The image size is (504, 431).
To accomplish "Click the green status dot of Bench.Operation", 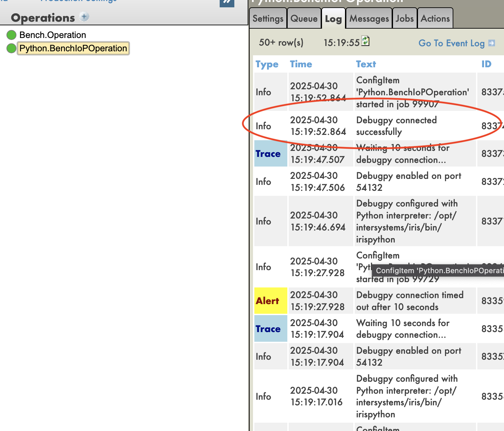I will pos(11,35).
